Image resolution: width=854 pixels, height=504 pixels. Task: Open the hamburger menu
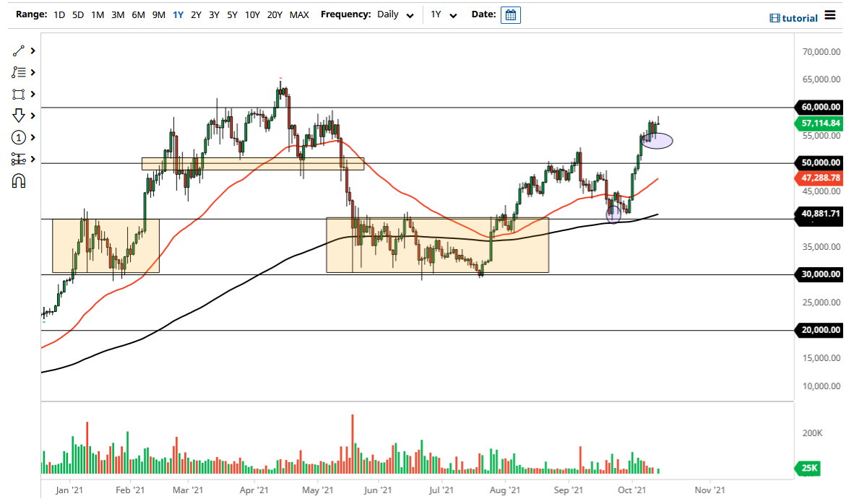coord(830,14)
